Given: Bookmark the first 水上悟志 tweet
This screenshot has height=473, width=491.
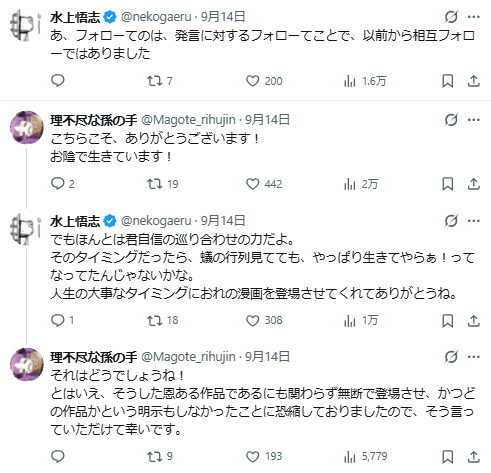Looking at the screenshot, I should (x=447, y=81).
